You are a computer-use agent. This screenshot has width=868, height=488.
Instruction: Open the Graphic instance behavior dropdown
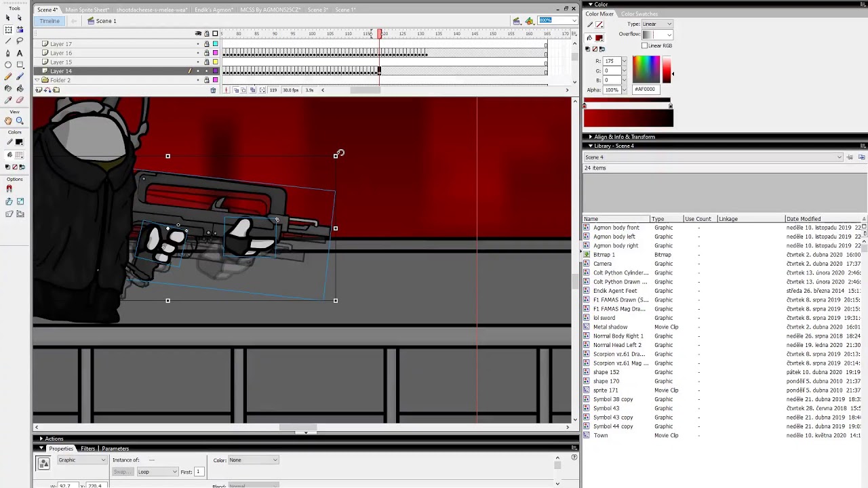pyautogui.click(x=82, y=460)
